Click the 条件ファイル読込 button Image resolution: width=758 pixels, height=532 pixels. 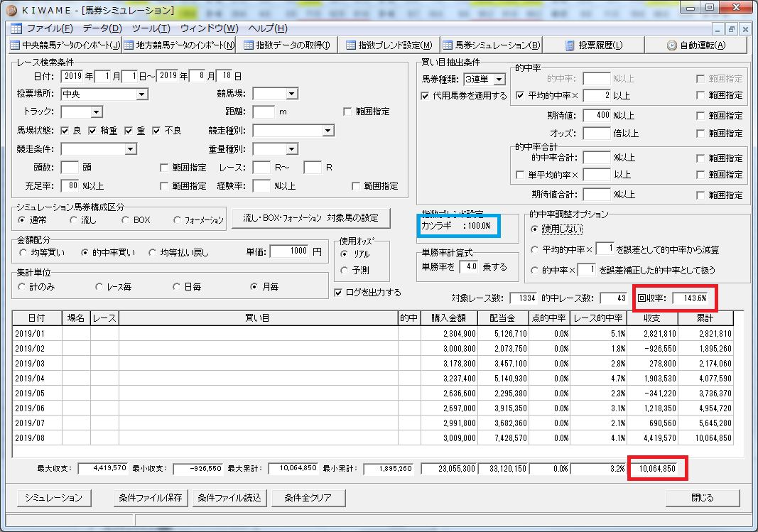(229, 498)
